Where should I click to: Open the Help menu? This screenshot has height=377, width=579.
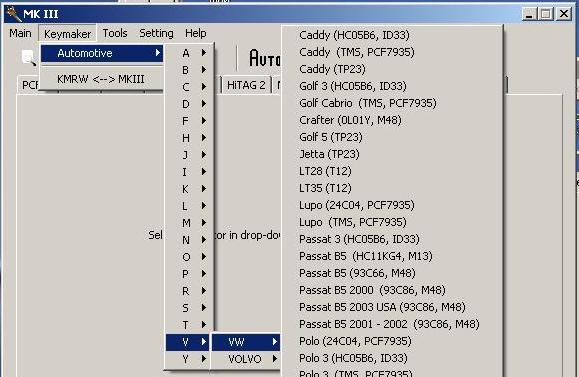tap(196, 34)
